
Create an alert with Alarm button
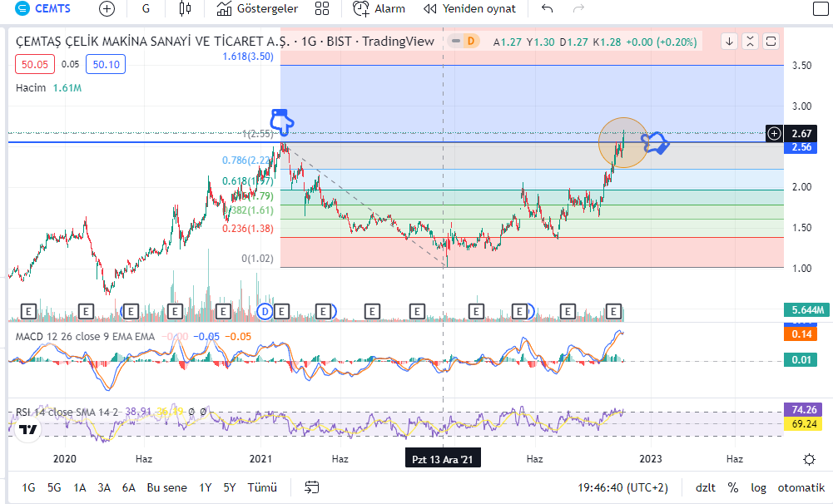coord(379,8)
